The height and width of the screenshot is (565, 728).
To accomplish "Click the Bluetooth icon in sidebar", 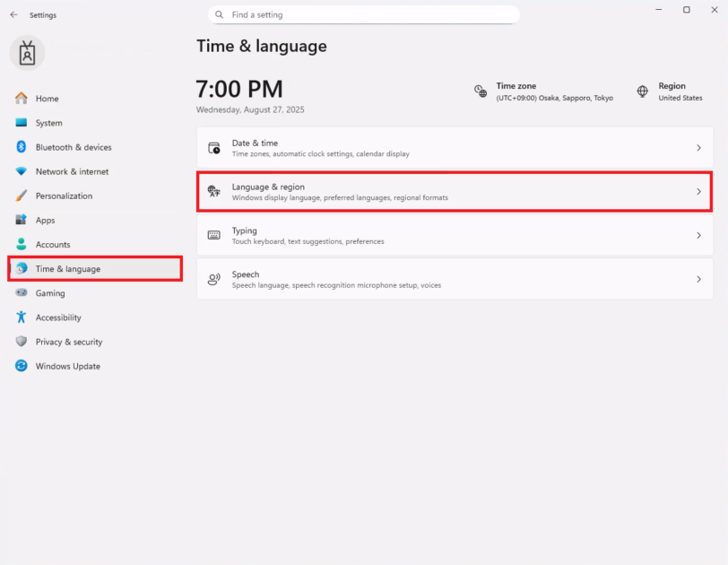I will point(22,147).
